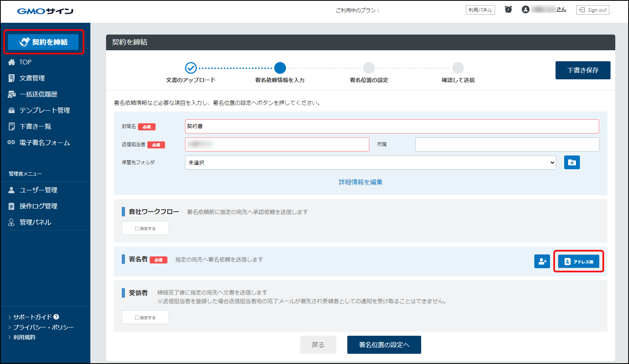Click the link icon beside 電子署名フォーム

[11, 143]
